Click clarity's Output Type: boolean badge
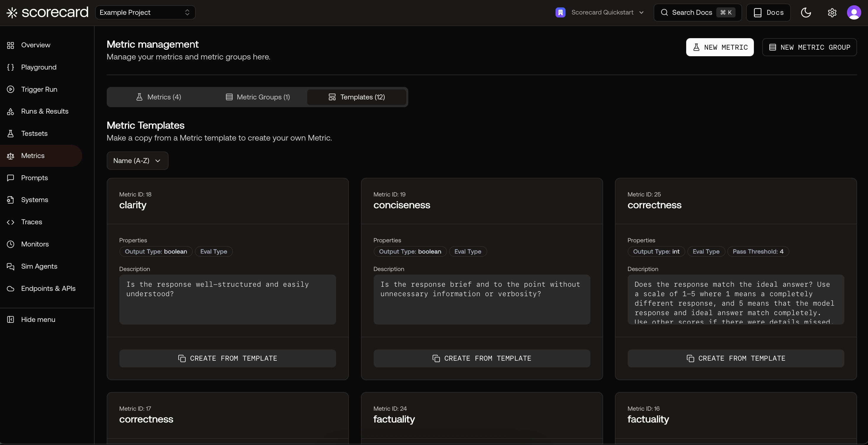868x445 pixels. (x=156, y=251)
